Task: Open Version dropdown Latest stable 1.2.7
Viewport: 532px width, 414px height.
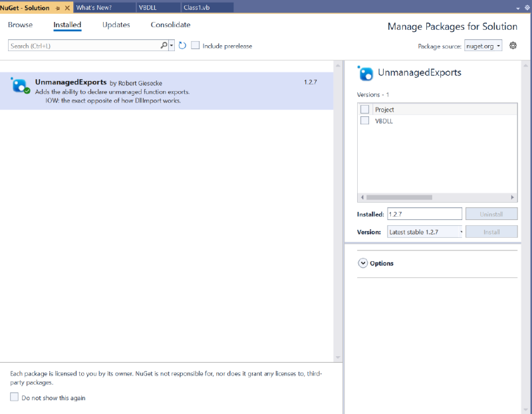Action: [425, 232]
